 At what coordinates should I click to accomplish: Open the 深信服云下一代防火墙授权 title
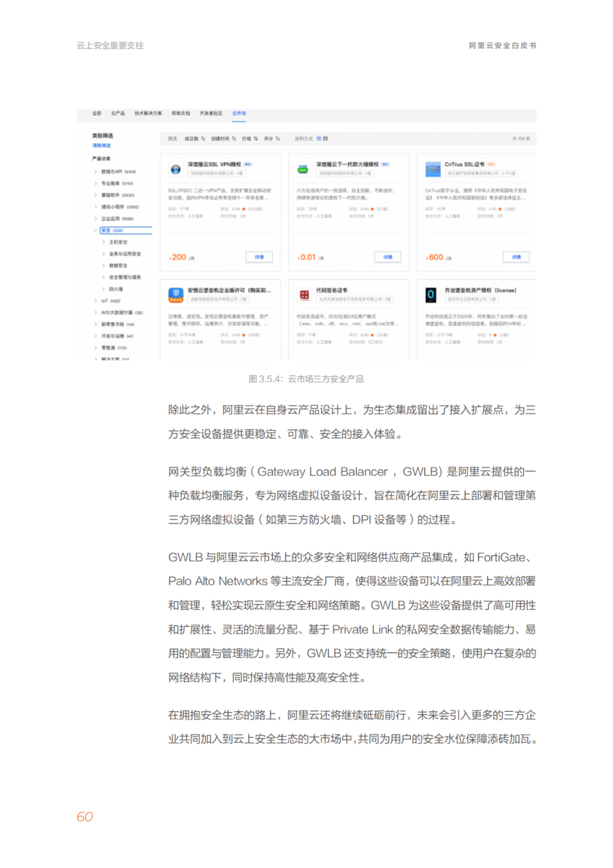tap(347, 165)
